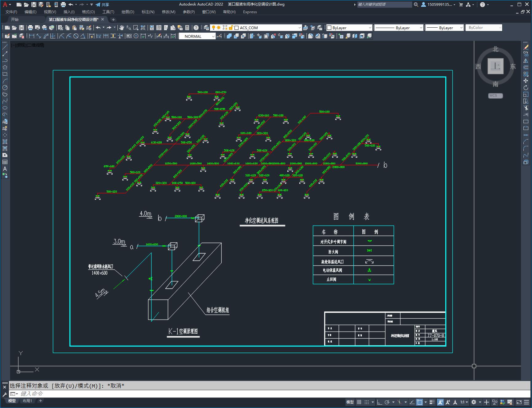
Task: Click the Clean Screen icon in status bar
Action: 519,402
